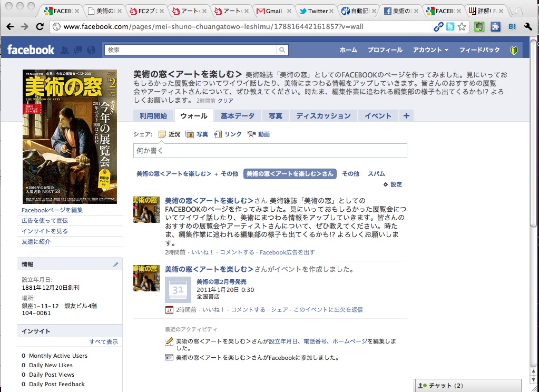Viewport: 539px width, 392px height.
Task: Click the 何か書く status input field
Action: coord(270,151)
